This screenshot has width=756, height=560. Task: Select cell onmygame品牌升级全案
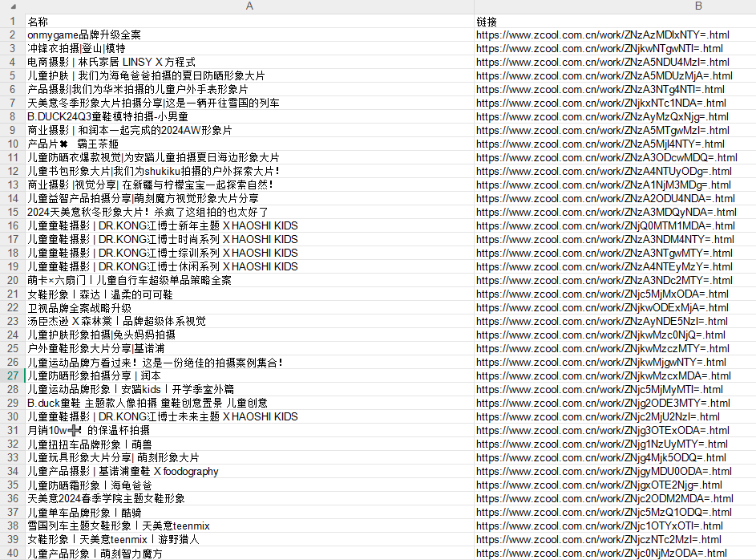tap(249, 34)
